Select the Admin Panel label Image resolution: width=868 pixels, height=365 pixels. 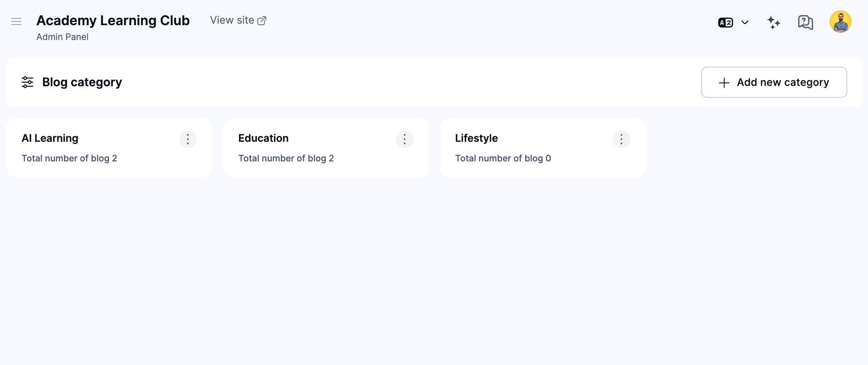click(62, 37)
